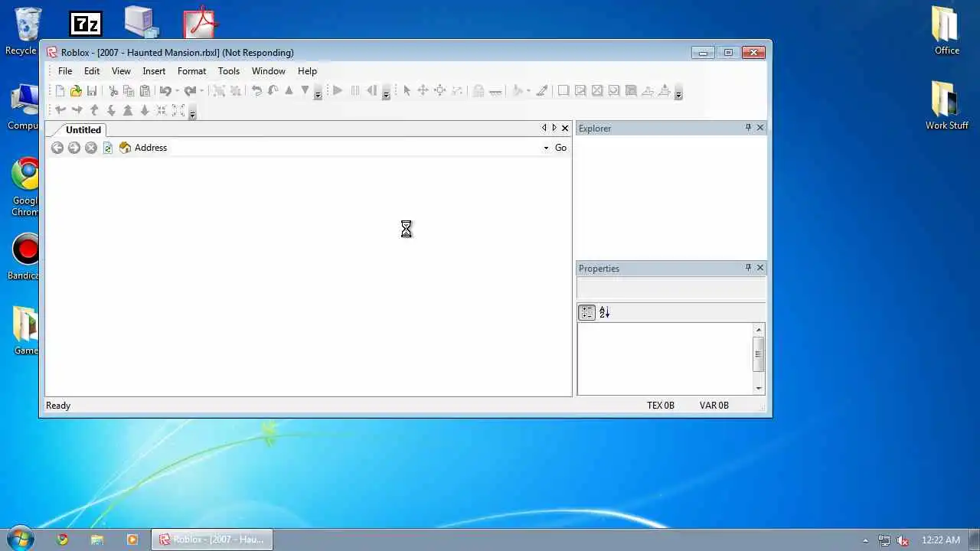Click the Roblox taskbar button
Viewport: 980px width, 551px height.
[211, 540]
